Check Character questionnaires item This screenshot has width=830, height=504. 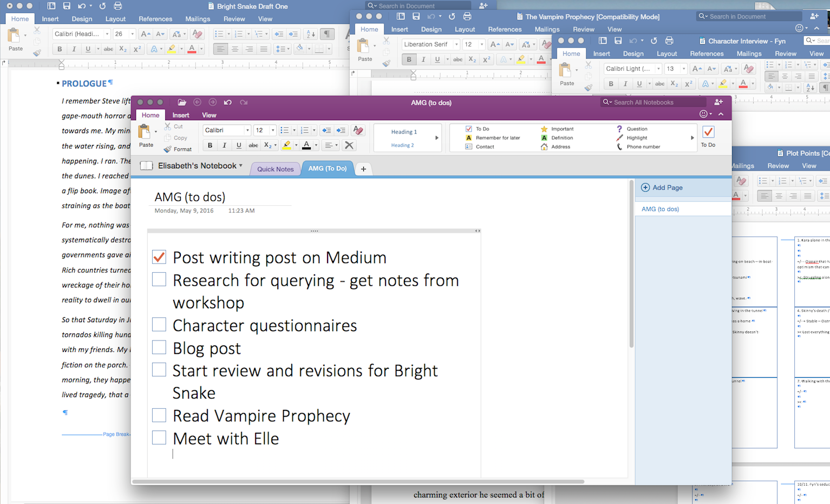[x=159, y=324]
